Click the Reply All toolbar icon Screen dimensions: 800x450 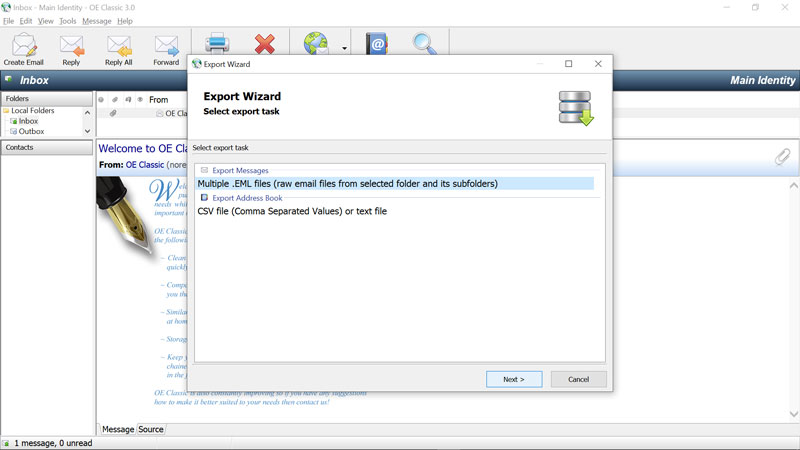[119, 49]
